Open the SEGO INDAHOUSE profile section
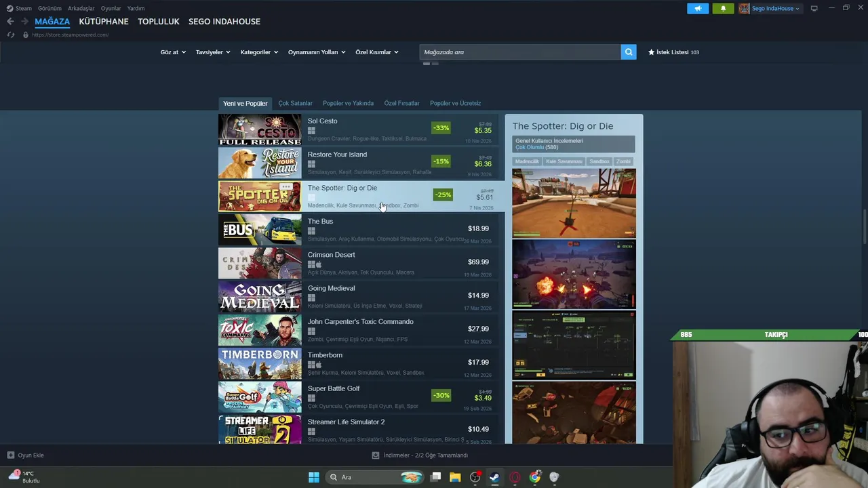This screenshot has height=488, width=868. [224, 22]
